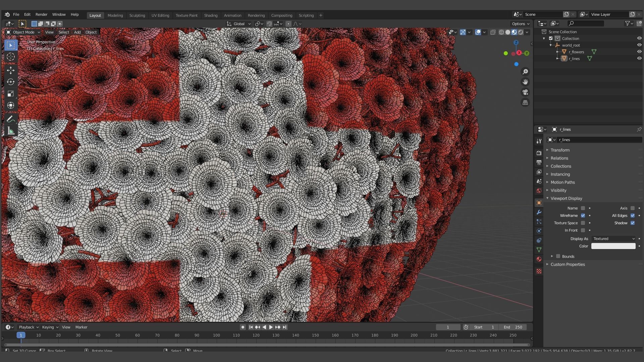Enable the In Front checkbox
The image size is (644, 362).
point(583,230)
